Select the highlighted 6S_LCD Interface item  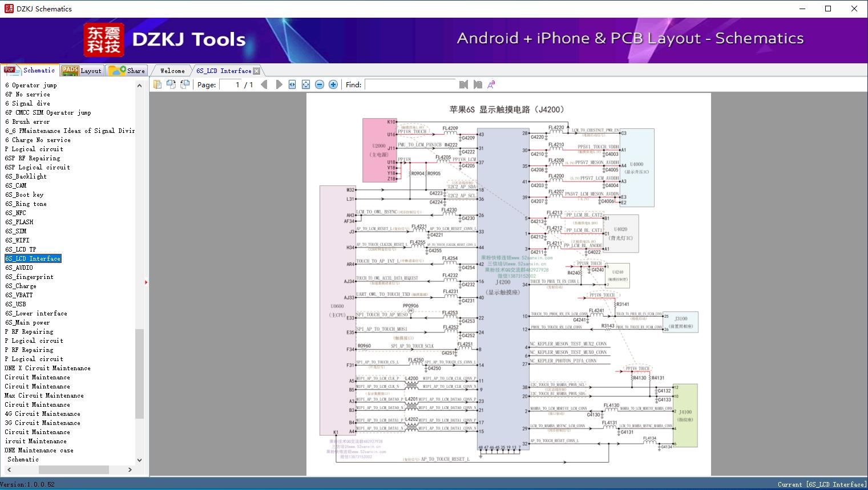[33, 258]
